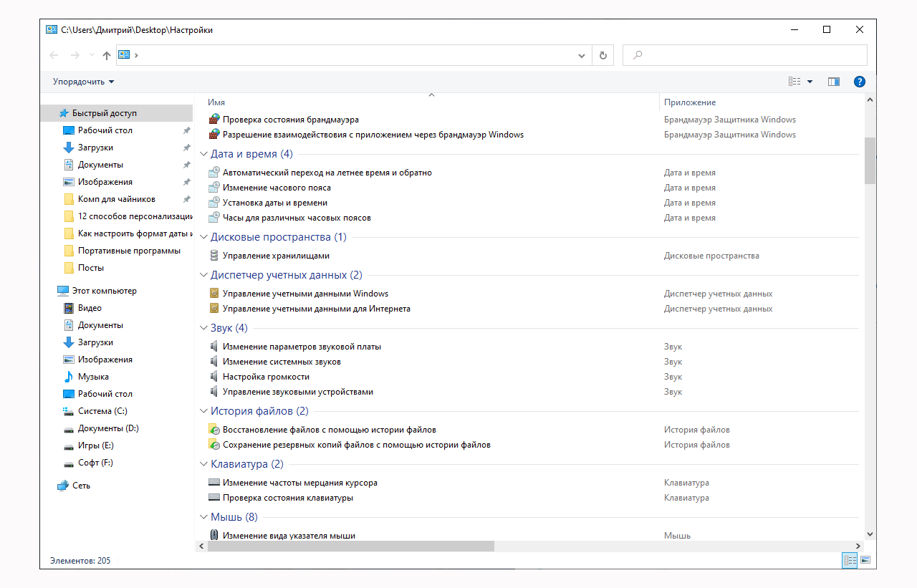Image resolution: width=917 pixels, height=588 pixels.
Task: Click the storage icon for Управление хранилищами
Action: point(213,256)
